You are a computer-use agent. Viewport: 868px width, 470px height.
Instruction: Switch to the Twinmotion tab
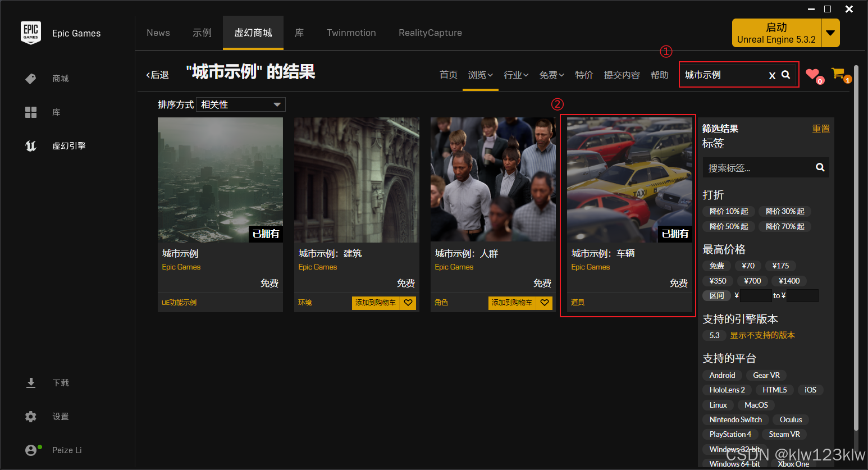351,33
